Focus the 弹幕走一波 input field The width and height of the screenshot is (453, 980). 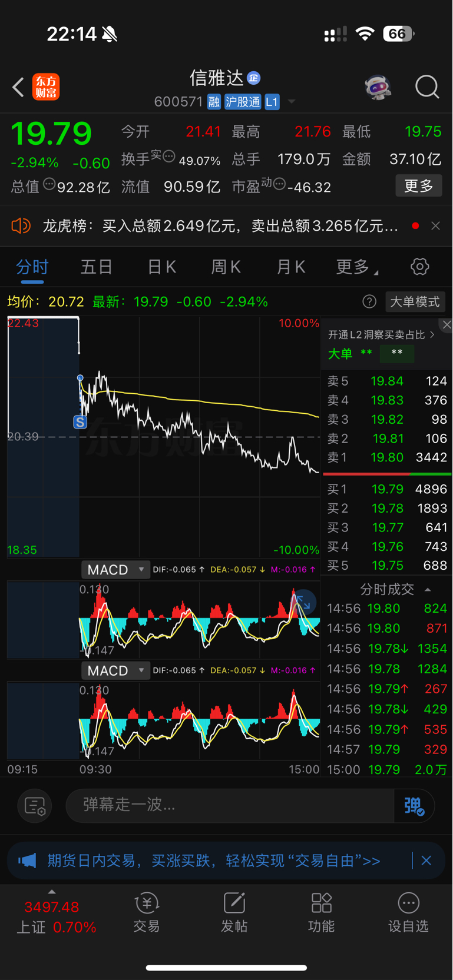pos(230,805)
